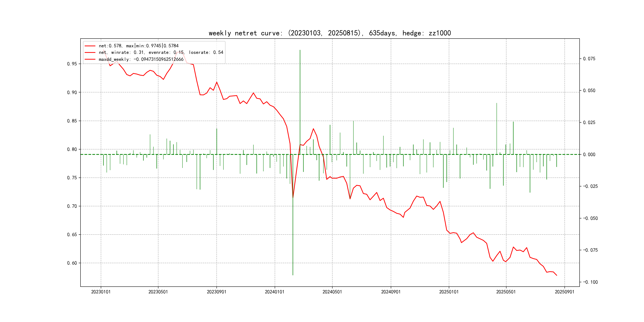Click the red swatch beside 'net:0.578' legend entry
Screen dimensions: 644x322
90,46
